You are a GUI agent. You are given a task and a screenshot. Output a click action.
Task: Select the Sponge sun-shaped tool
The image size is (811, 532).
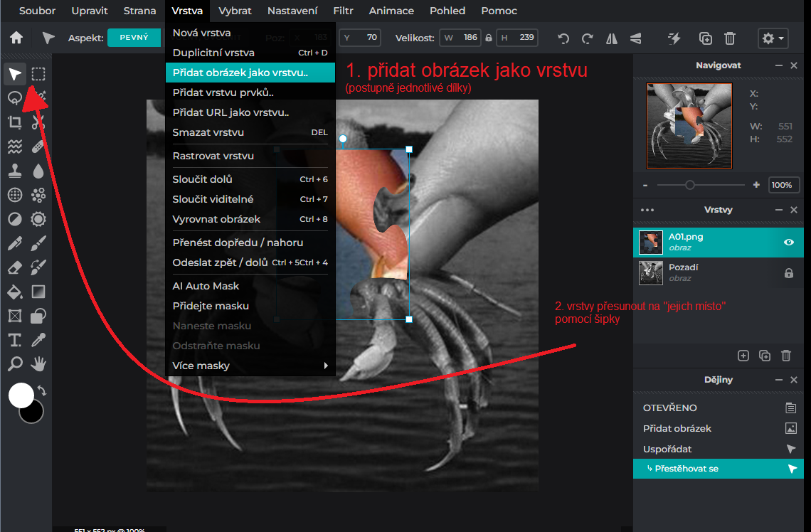pos(38,219)
